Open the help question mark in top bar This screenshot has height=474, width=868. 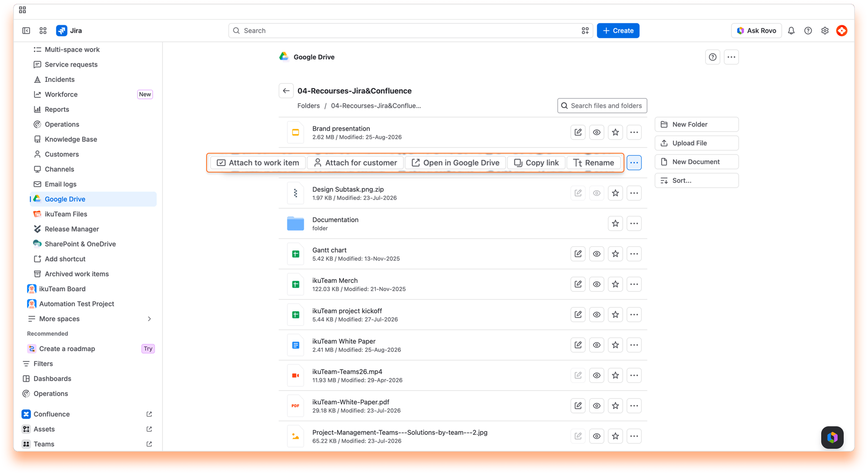(x=808, y=30)
